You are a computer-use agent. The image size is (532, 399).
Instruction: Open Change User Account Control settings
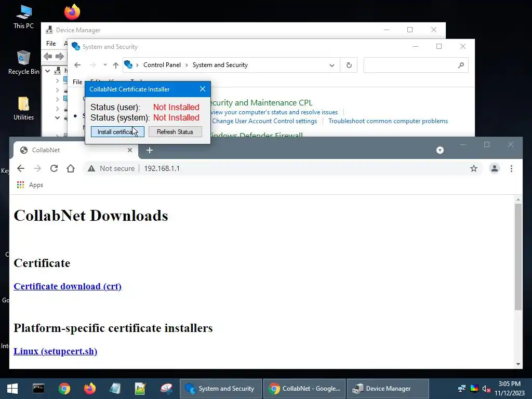[x=264, y=121]
